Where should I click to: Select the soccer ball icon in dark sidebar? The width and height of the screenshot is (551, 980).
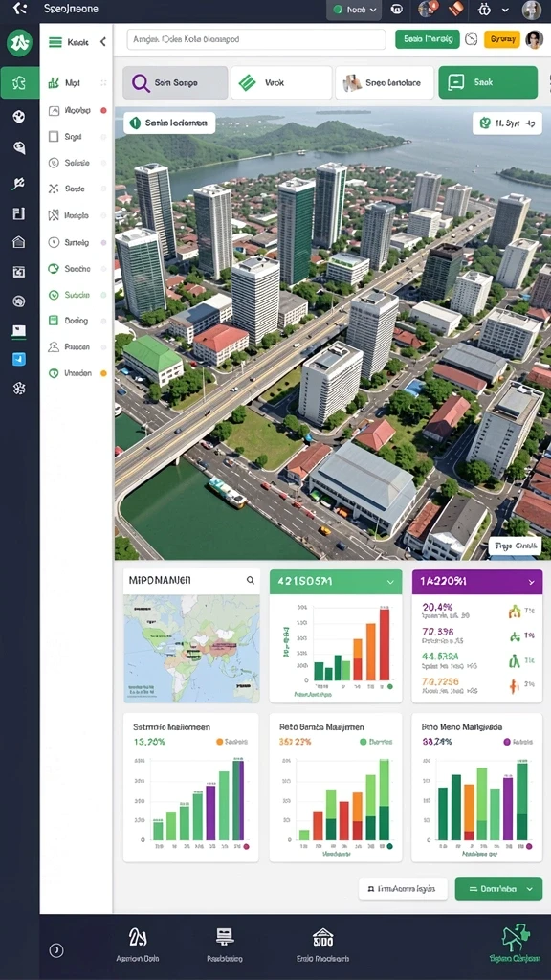(x=19, y=116)
